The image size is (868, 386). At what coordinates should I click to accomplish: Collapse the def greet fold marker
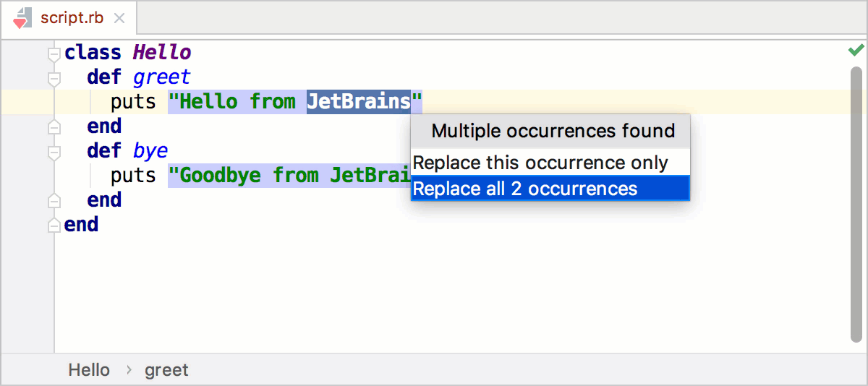[x=54, y=77]
